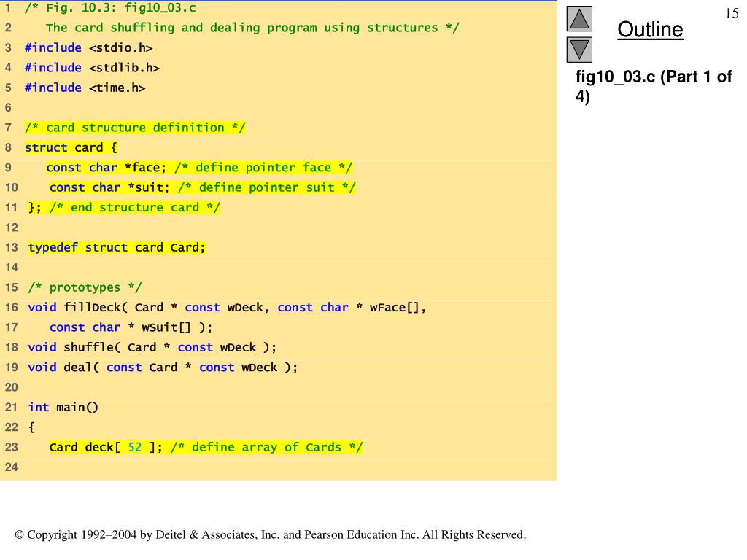747x560 pixels.
Task: Click the '#include <stdio.h>' line
Action: tap(88, 48)
